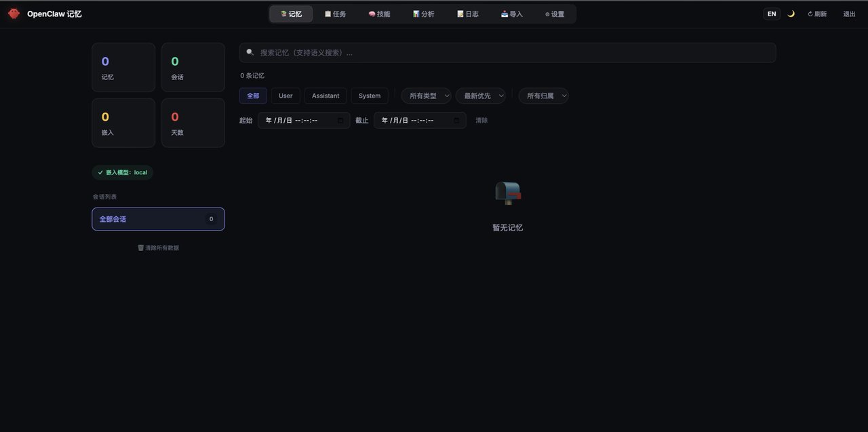Viewport: 868px width, 432px height.
Task: Open the 技能 tab
Action: [379, 14]
